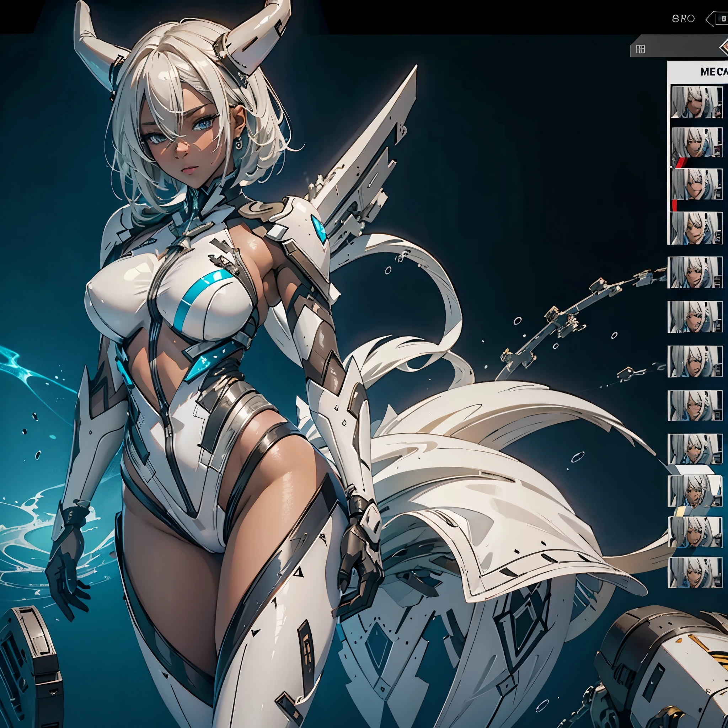Click the MECA panel header
728x728 pixels.
pyautogui.click(x=698, y=71)
